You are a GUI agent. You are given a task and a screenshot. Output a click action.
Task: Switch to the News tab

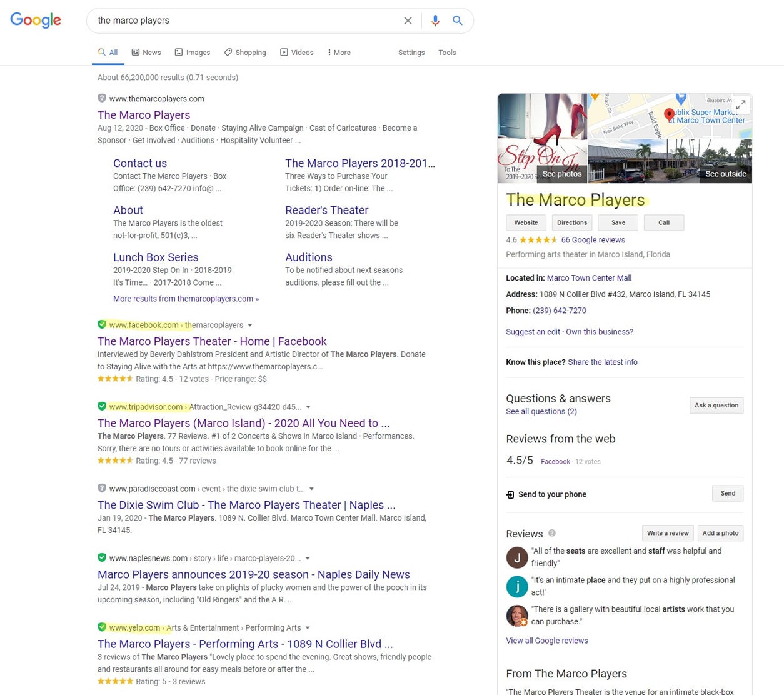point(146,52)
